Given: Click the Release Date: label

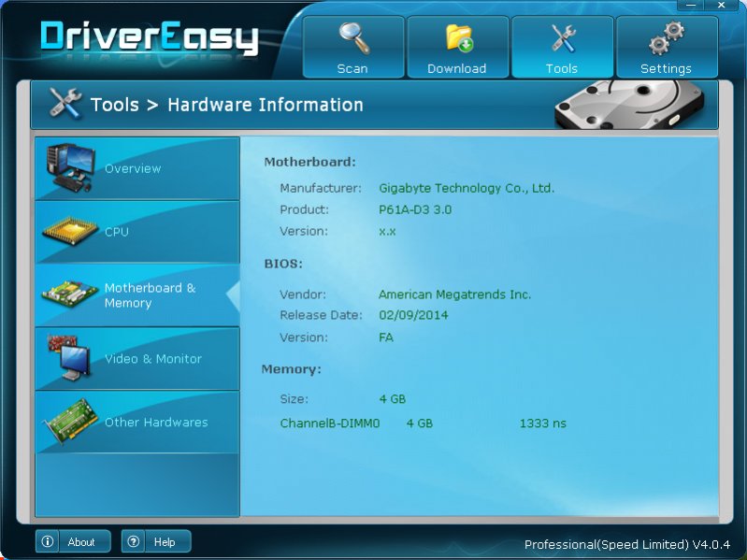Looking at the screenshot, I should coord(321,315).
